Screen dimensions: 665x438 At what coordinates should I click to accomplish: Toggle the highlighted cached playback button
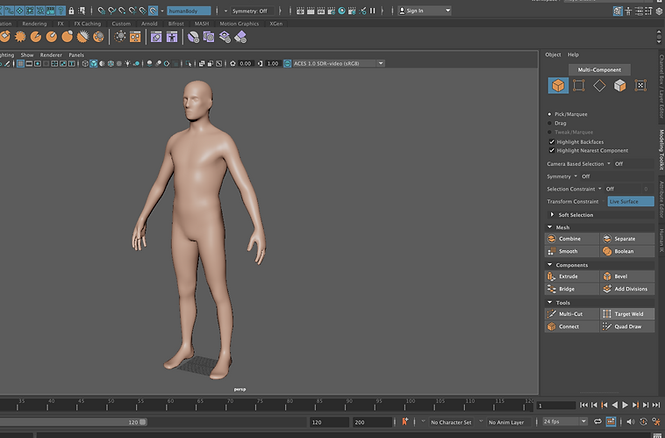[611, 421]
